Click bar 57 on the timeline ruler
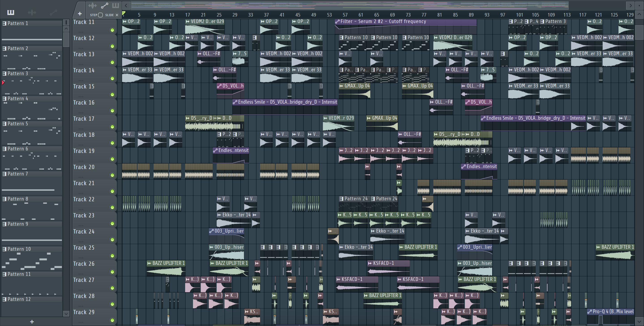Viewport: 644px width, 326px height. 345,15
